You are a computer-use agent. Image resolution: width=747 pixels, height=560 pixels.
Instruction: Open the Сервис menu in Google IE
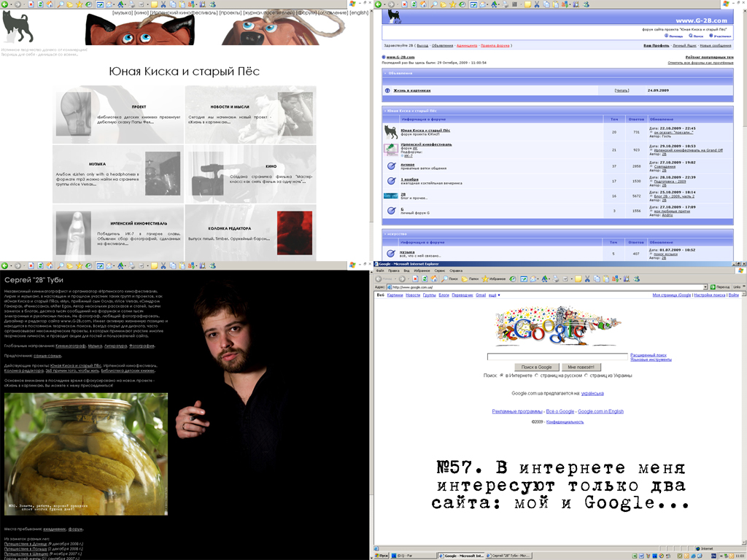(x=440, y=271)
